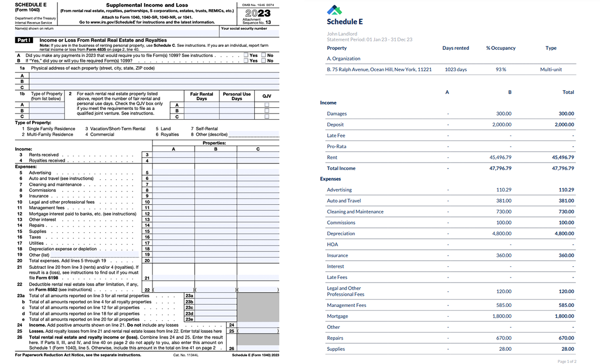Check the QJV box for property B
The image size is (600, 364).
tap(267, 111)
